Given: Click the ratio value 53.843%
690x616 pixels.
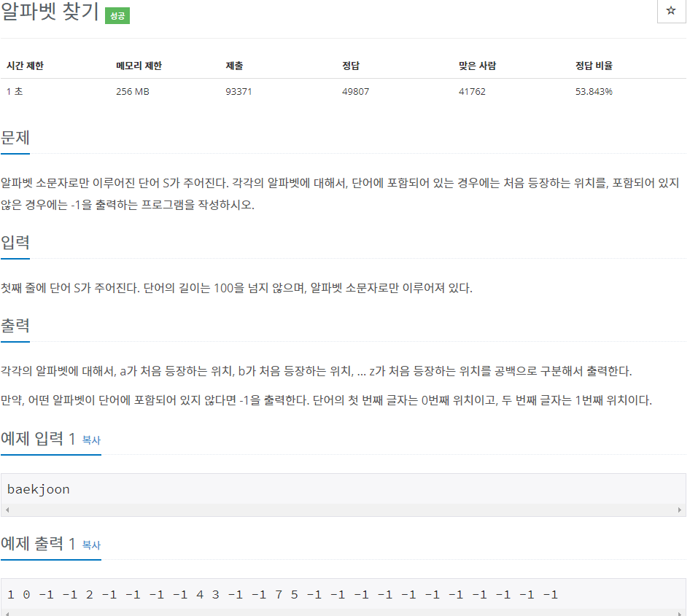Looking at the screenshot, I should [594, 91].
